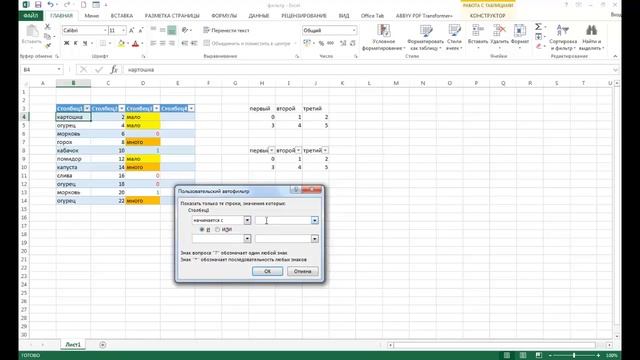Switch to the ВИД tab

[x=344, y=16]
